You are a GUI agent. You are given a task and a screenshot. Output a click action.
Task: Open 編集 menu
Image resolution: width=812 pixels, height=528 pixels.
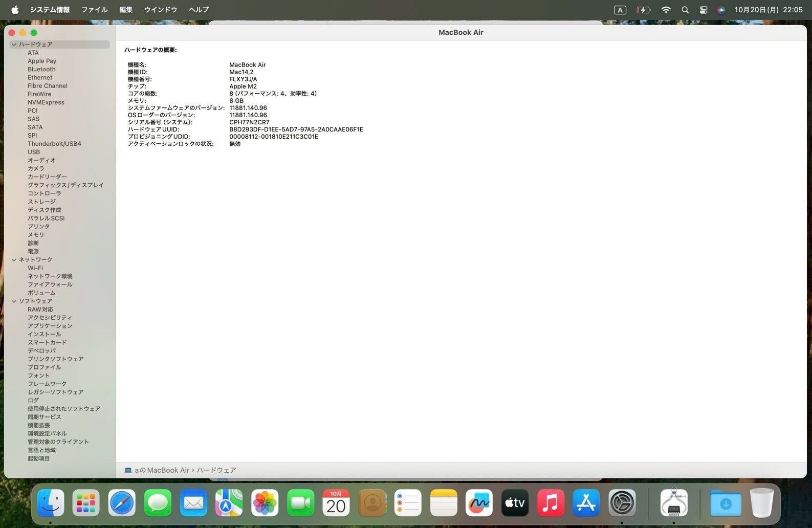tap(126, 10)
